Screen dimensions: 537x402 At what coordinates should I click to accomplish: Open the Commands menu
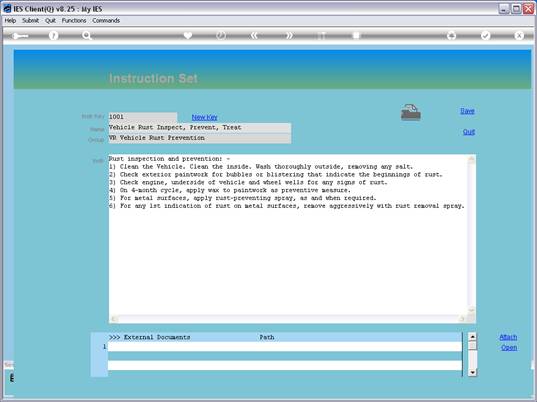coord(106,21)
